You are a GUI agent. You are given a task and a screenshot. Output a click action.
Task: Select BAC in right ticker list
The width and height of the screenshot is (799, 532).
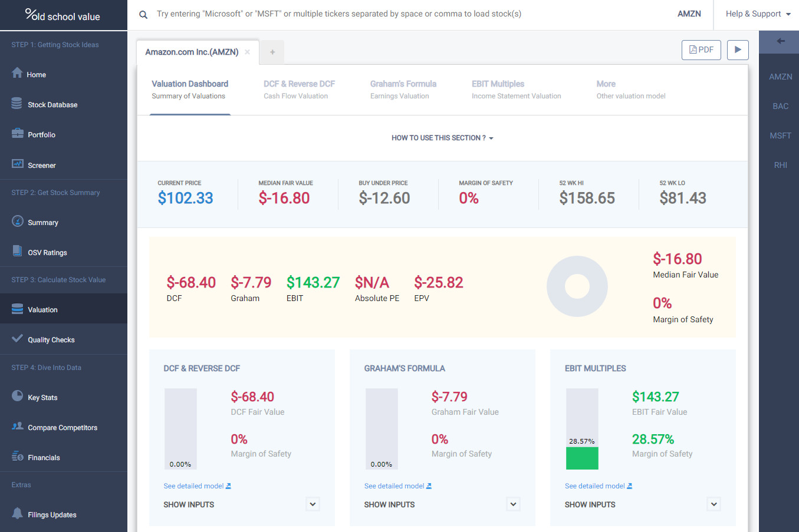point(780,106)
